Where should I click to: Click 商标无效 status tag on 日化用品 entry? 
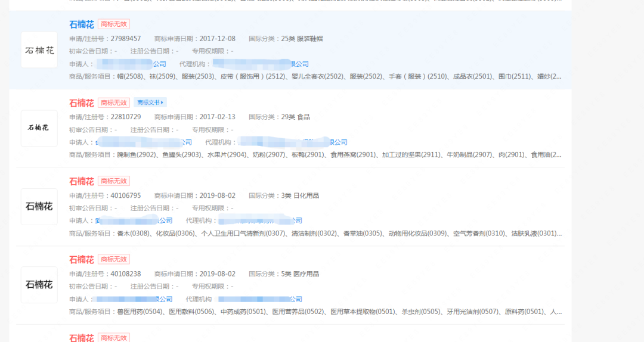[x=114, y=181]
